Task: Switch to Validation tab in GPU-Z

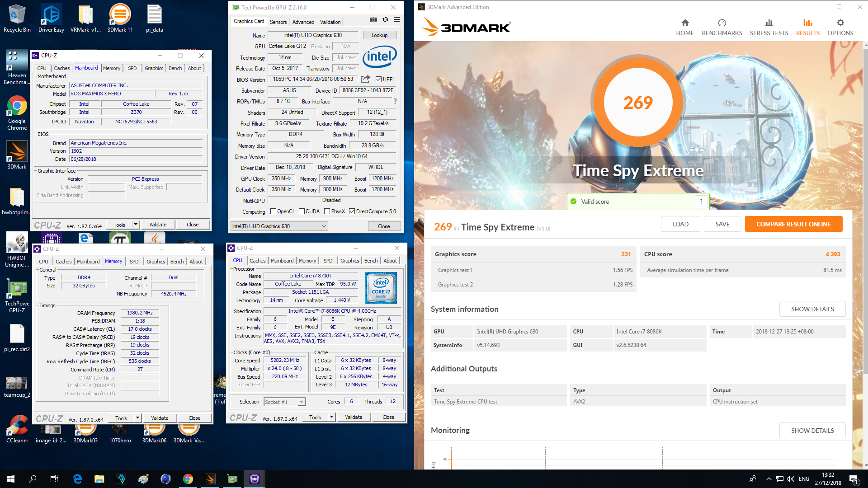Action: tap(330, 22)
